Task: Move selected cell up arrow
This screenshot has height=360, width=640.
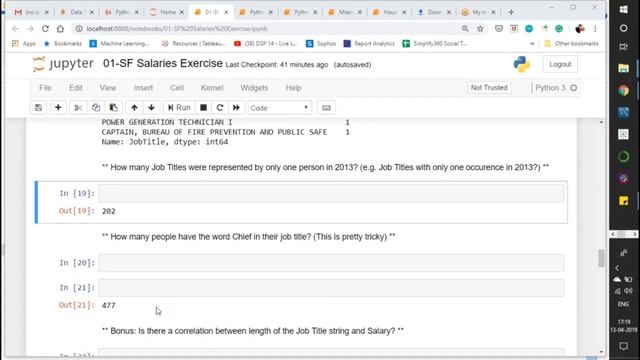Action: [134, 108]
